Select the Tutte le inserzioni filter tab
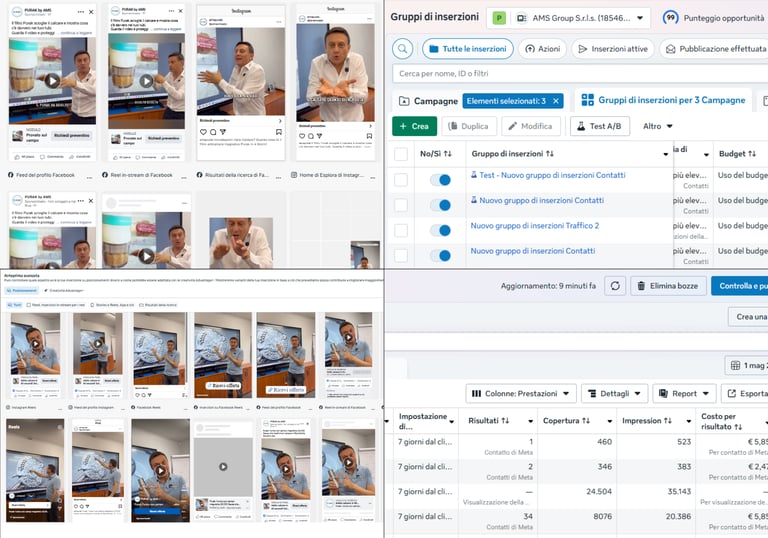 [468, 49]
